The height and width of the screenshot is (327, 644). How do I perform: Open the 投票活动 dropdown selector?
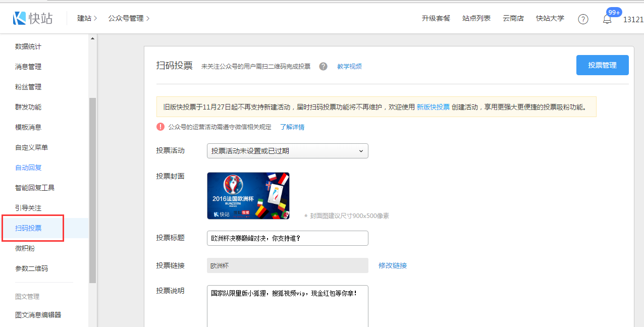(287, 151)
